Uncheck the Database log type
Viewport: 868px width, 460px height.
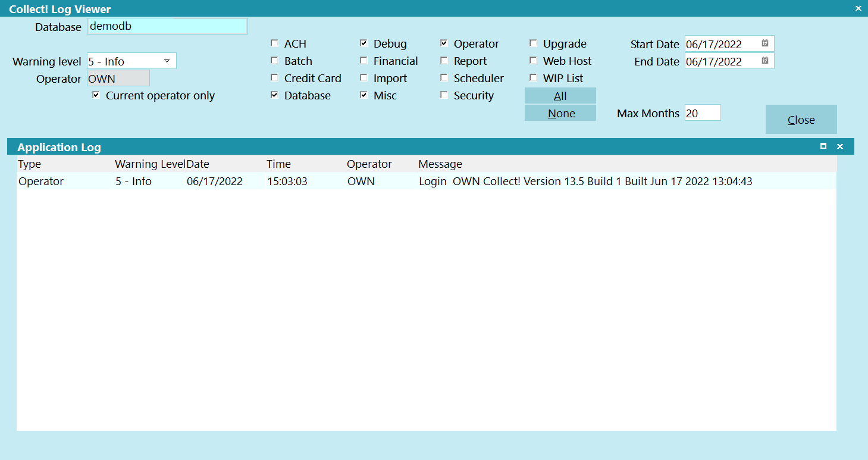pos(274,95)
